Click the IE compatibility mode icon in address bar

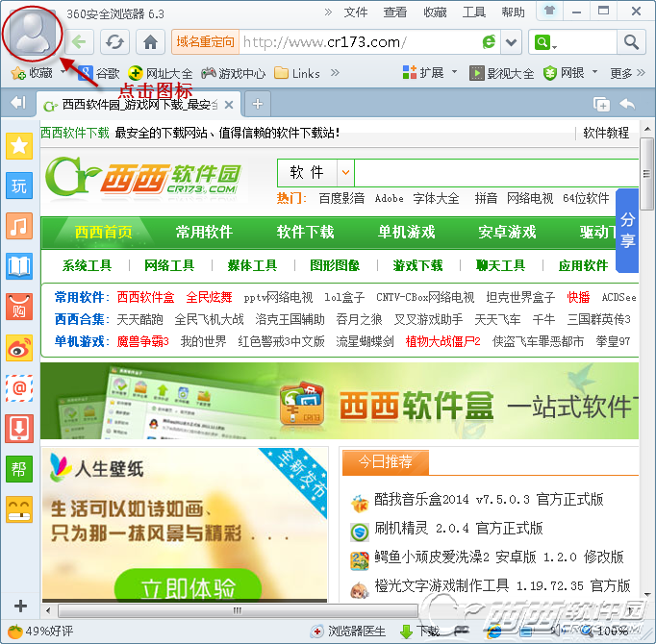[489, 42]
